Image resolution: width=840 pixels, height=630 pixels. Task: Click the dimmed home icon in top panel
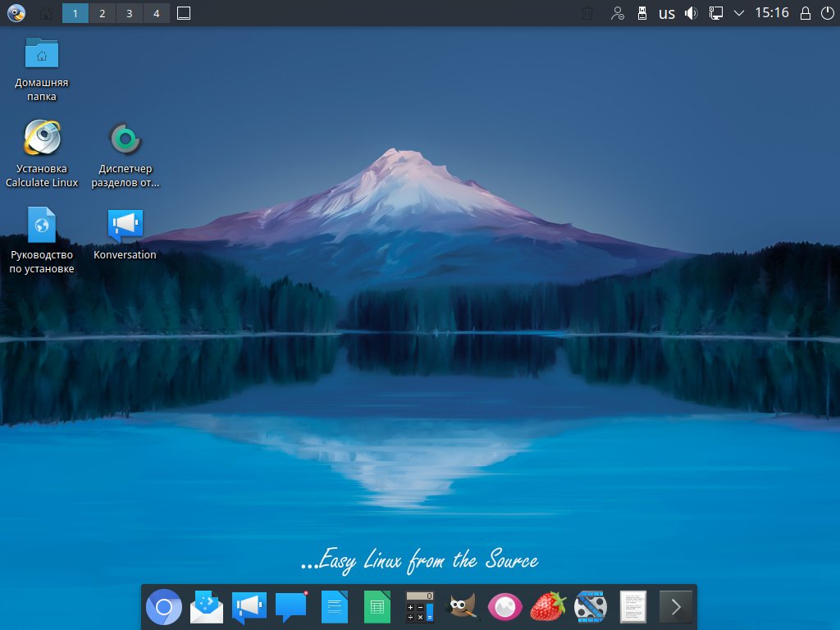pyautogui.click(x=46, y=13)
